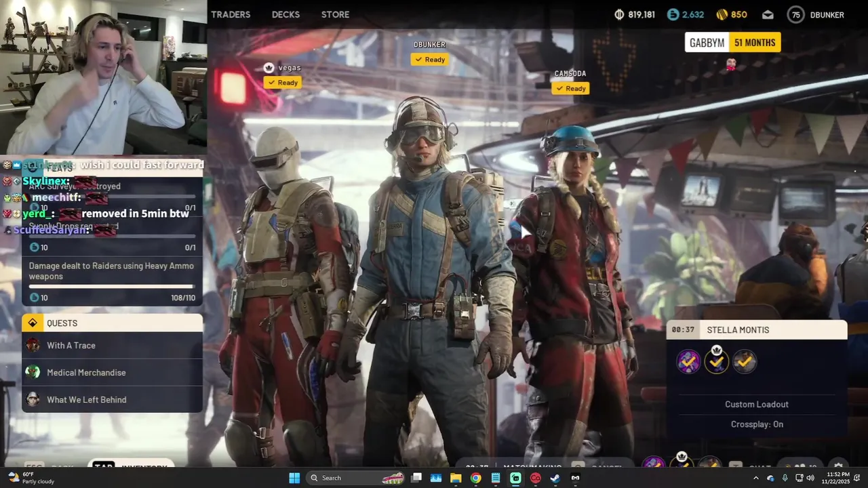Open Google Chrome from the taskbar
Screen dimensions: 868x488
(x=476, y=478)
